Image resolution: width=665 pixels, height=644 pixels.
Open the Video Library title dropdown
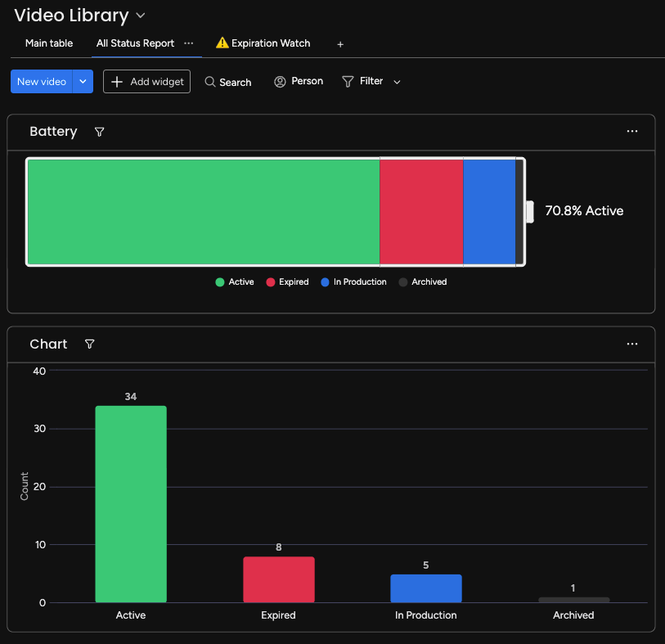pyautogui.click(x=141, y=16)
